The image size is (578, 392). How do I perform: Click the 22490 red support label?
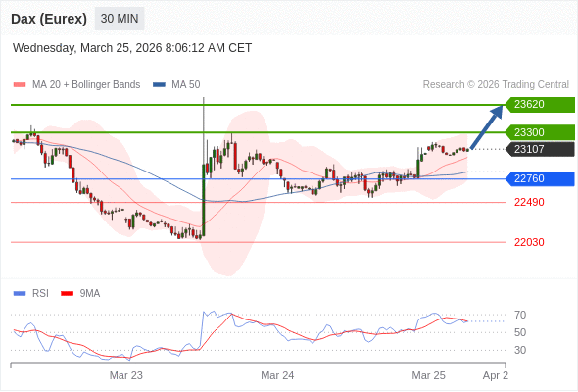click(529, 202)
